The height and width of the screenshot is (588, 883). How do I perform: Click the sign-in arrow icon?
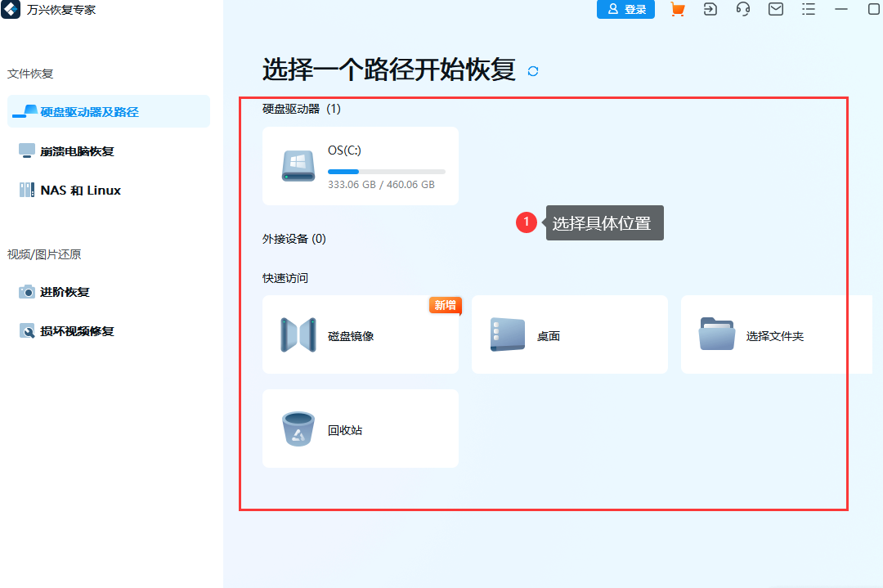pos(710,10)
